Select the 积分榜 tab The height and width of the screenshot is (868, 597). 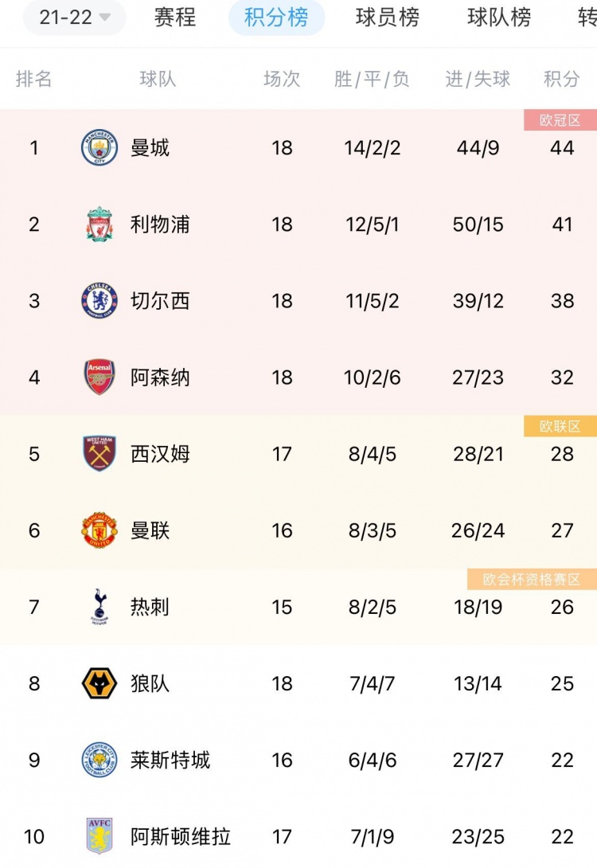(x=276, y=18)
